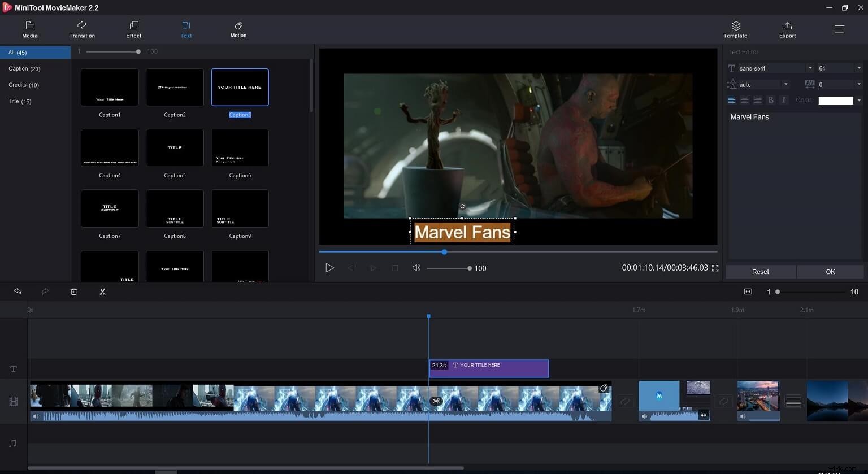The height and width of the screenshot is (474, 868).
Task: Select the Effect tool
Action: pyautogui.click(x=133, y=29)
